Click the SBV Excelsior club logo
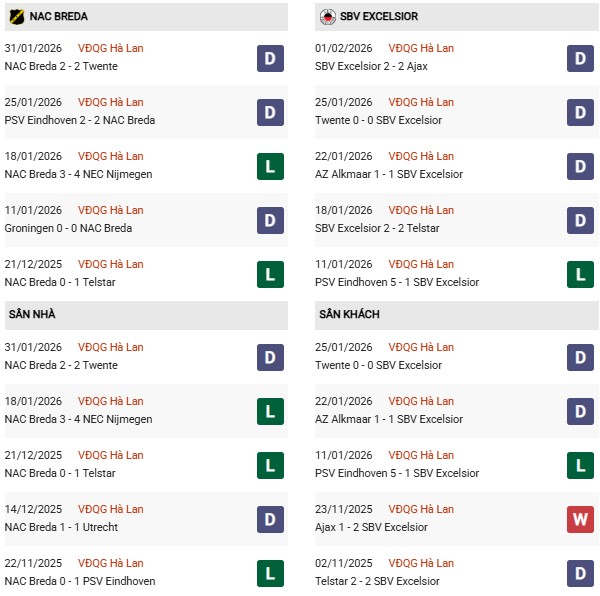Image resolution: width=600 pixels, height=596 pixels. (326, 16)
